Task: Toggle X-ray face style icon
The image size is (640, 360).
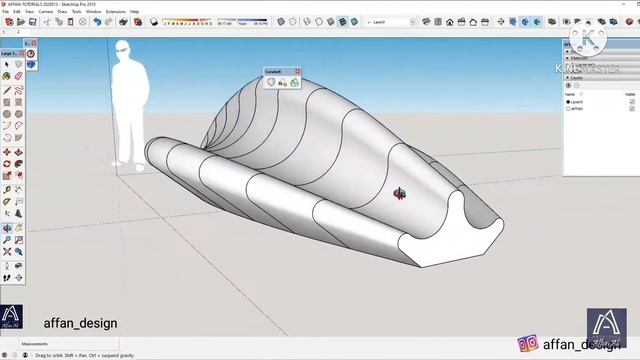Action: (281, 22)
